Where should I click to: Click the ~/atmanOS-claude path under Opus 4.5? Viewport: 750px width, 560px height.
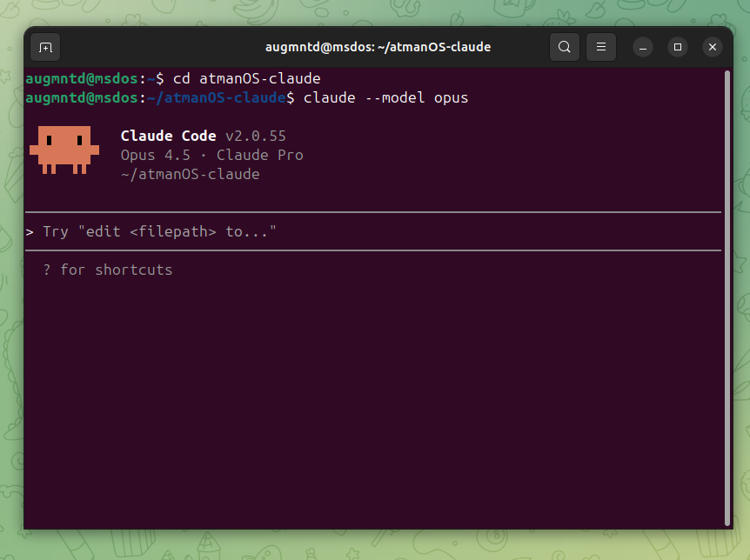pyautogui.click(x=190, y=174)
